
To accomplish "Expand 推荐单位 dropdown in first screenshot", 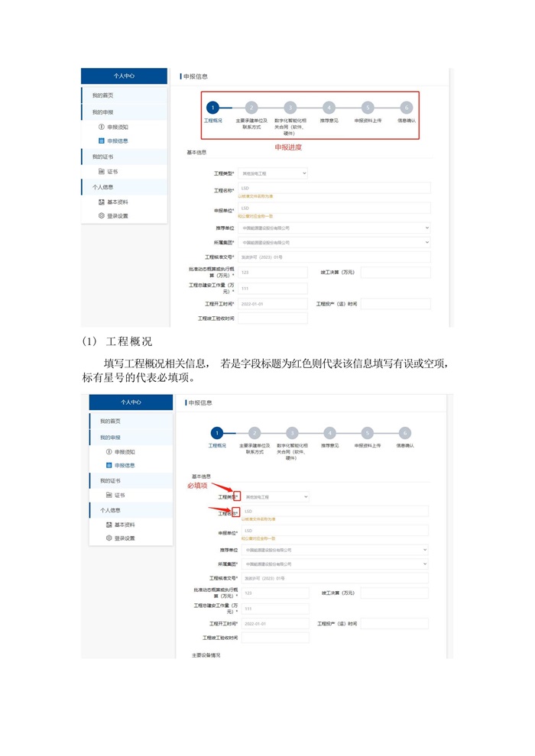I will click(x=334, y=228).
